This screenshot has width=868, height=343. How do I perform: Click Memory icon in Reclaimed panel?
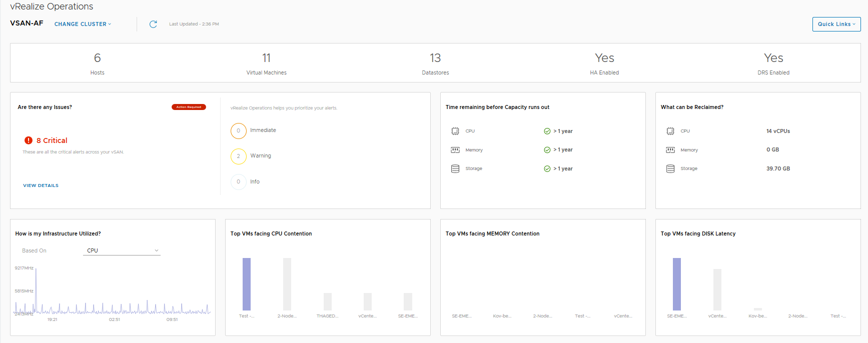point(670,150)
